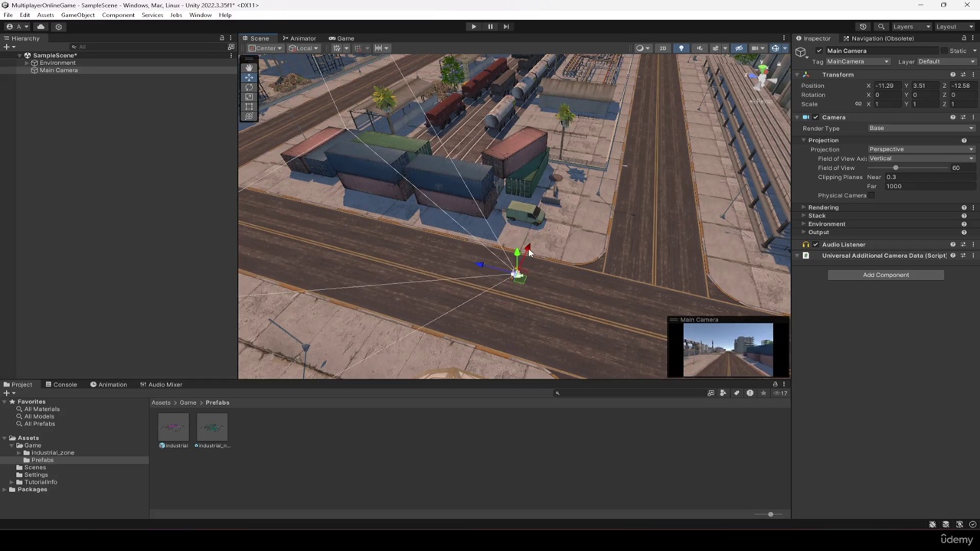
Task: Open the Local handle rotation dropdown
Action: point(304,48)
